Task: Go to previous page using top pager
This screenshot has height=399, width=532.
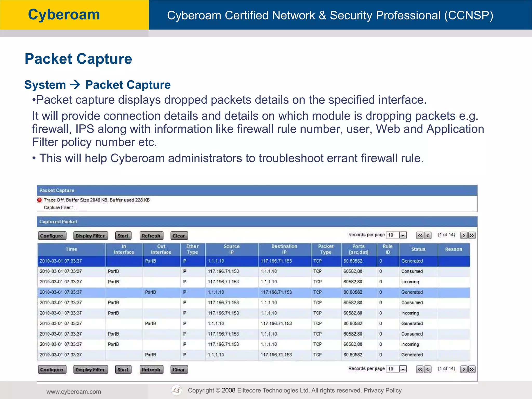Action: point(428,235)
